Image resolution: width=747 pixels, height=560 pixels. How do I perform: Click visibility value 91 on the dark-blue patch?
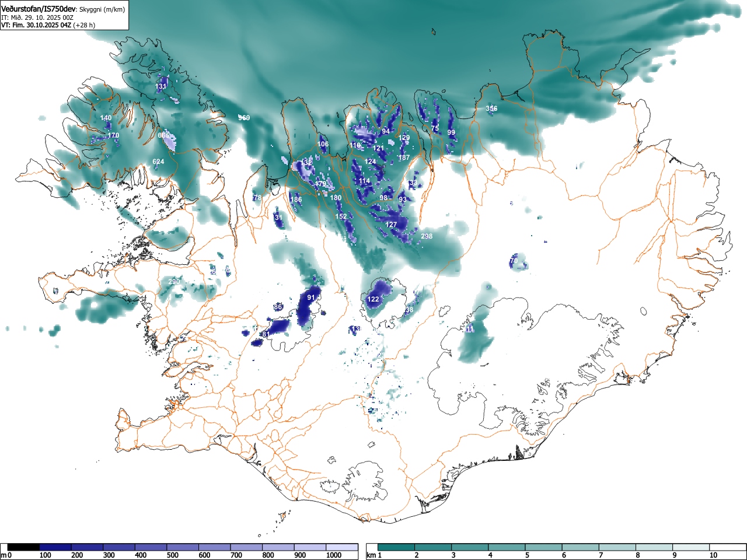coord(311,297)
